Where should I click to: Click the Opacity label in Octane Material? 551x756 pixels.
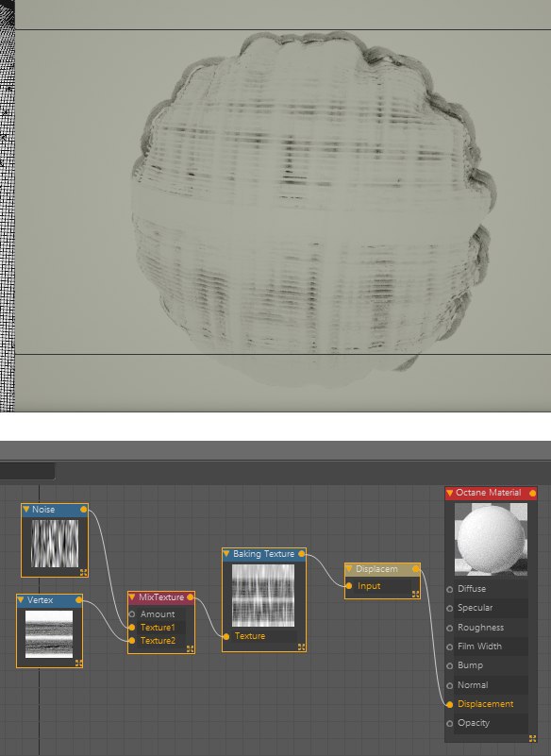point(474,723)
